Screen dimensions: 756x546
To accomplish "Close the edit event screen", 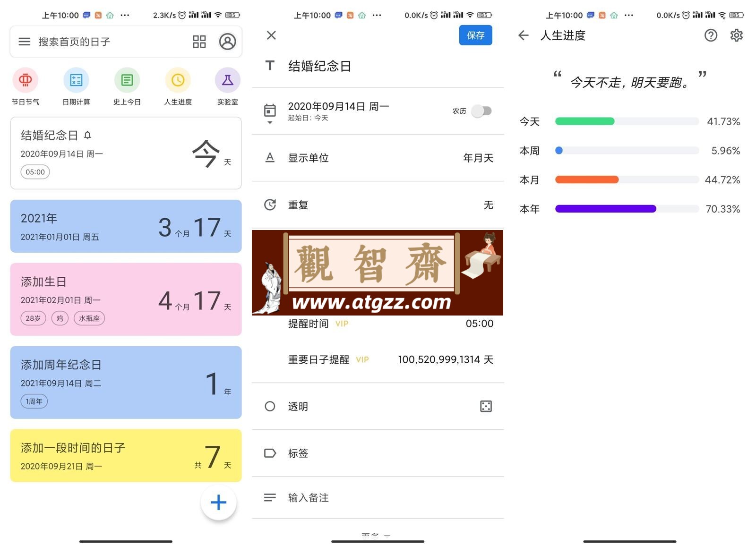I will point(271,35).
